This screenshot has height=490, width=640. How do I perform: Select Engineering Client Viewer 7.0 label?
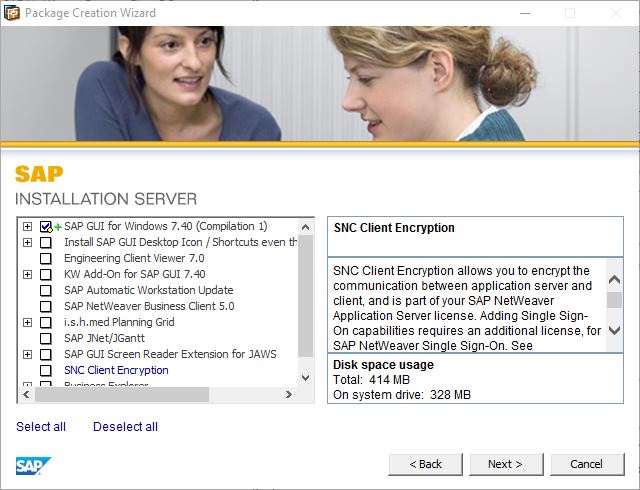134,258
